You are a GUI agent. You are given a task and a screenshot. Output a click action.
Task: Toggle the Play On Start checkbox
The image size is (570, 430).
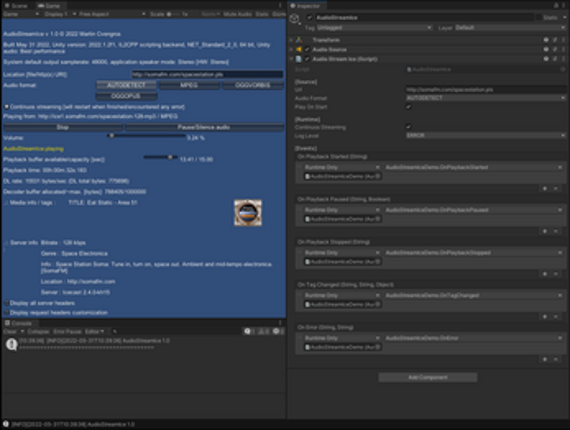click(409, 107)
